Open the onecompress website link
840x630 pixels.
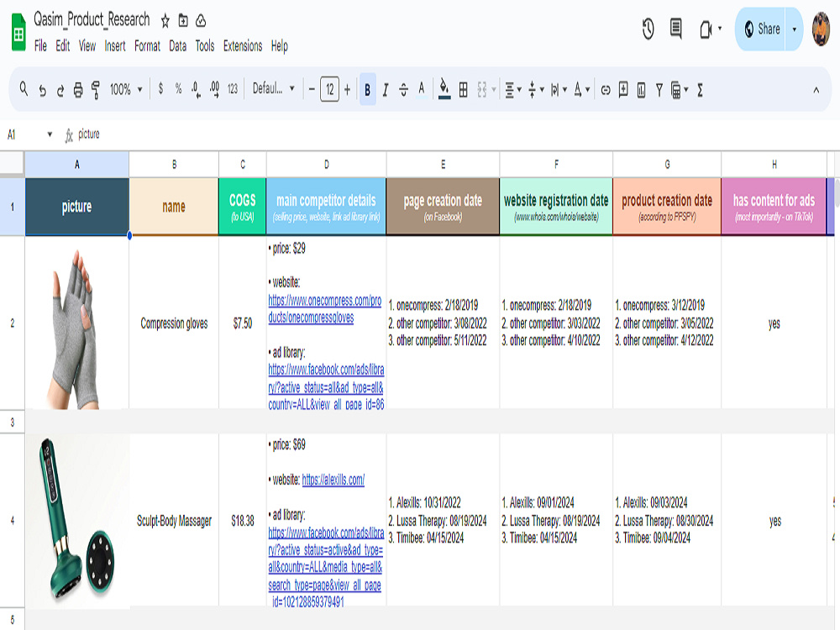click(x=324, y=309)
